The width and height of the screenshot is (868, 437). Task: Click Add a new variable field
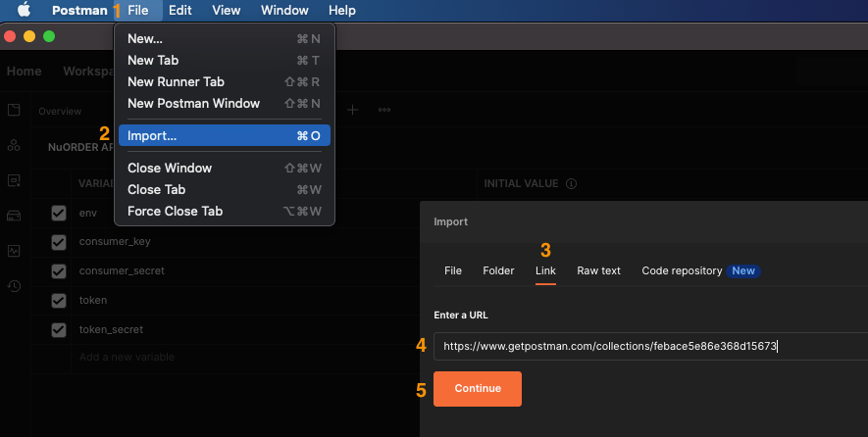tap(127, 358)
